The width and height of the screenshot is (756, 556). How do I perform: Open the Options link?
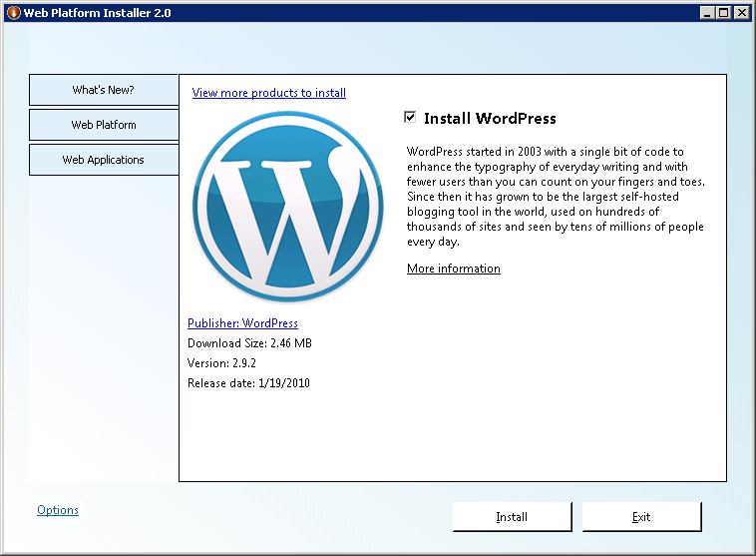pos(58,510)
